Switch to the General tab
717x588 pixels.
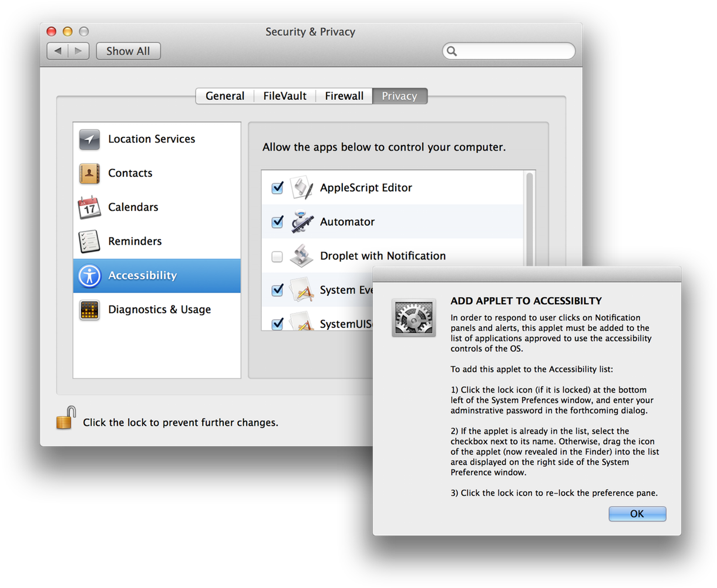225,96
